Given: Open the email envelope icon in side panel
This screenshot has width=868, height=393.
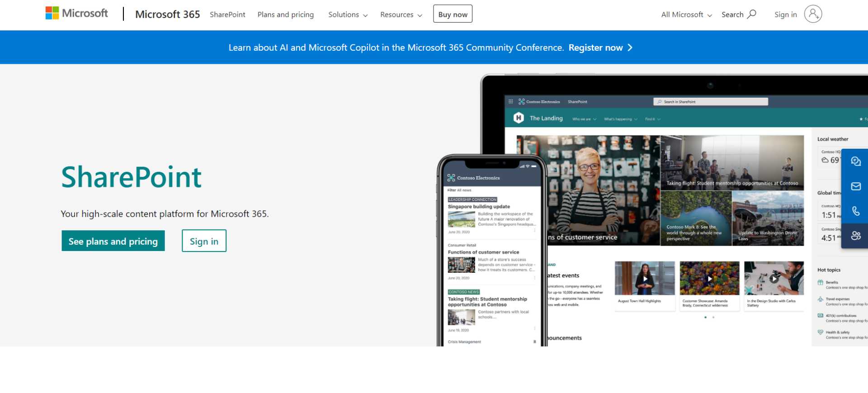Looking at the screenshot, I should [855, 186].
